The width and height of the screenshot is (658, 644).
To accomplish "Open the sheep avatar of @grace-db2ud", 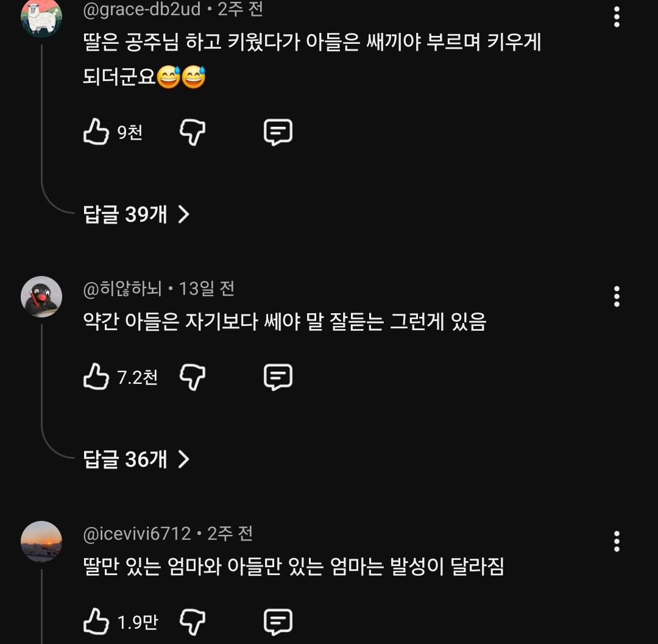I will click(x=41, y=18).
